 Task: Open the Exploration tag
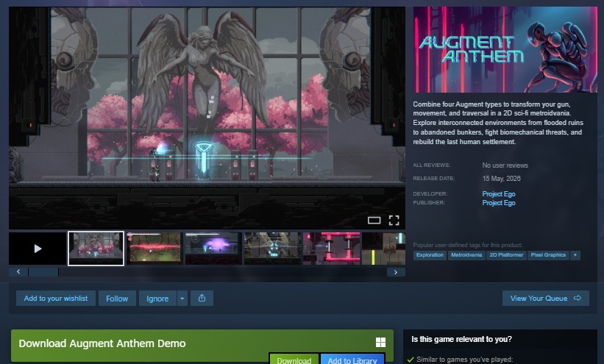click(430, 255)
